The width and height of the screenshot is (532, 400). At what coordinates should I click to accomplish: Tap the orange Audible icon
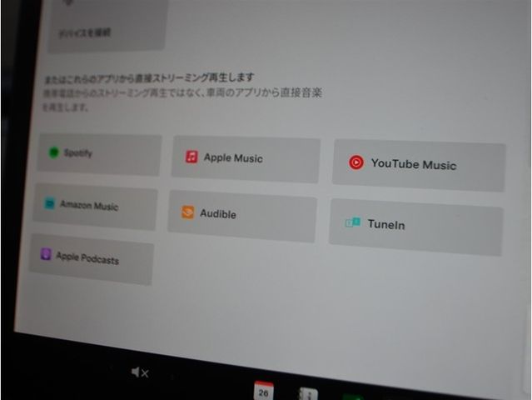[x=187, y=212]
